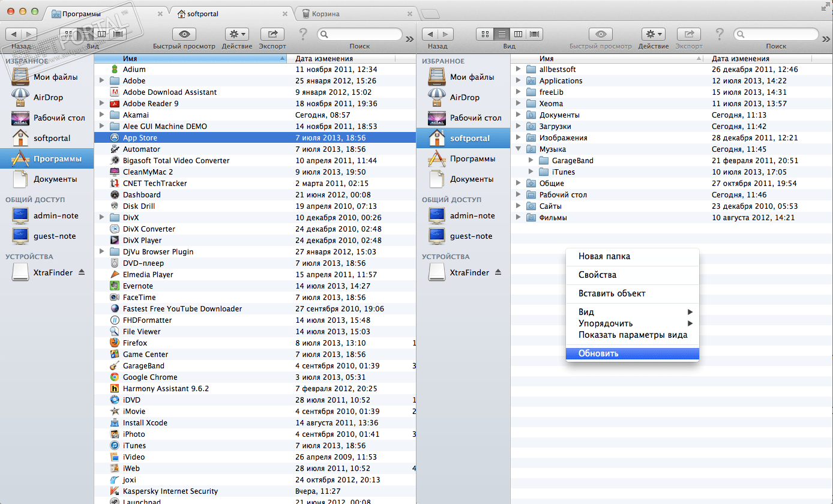833x504 pixels.
Task: Open the Вид submenu
Action: click(633, 312)
